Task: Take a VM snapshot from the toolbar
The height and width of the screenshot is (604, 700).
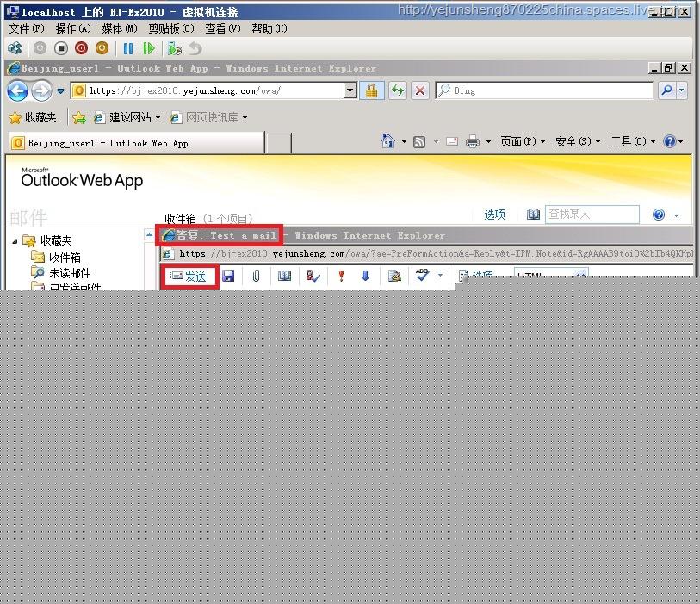Action: tap(175, 48)
